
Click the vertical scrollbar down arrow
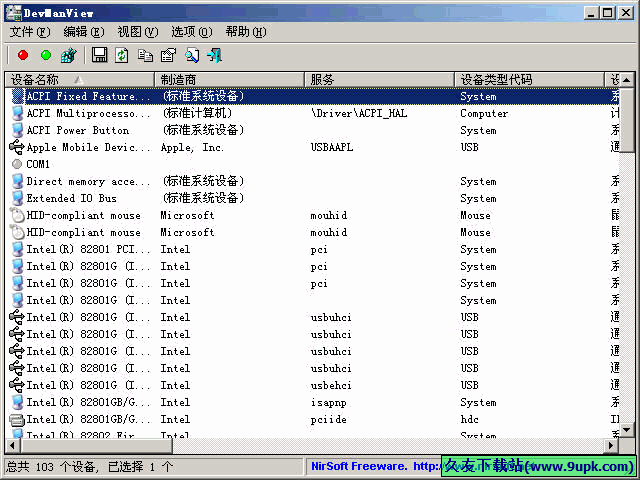point(627,430)
